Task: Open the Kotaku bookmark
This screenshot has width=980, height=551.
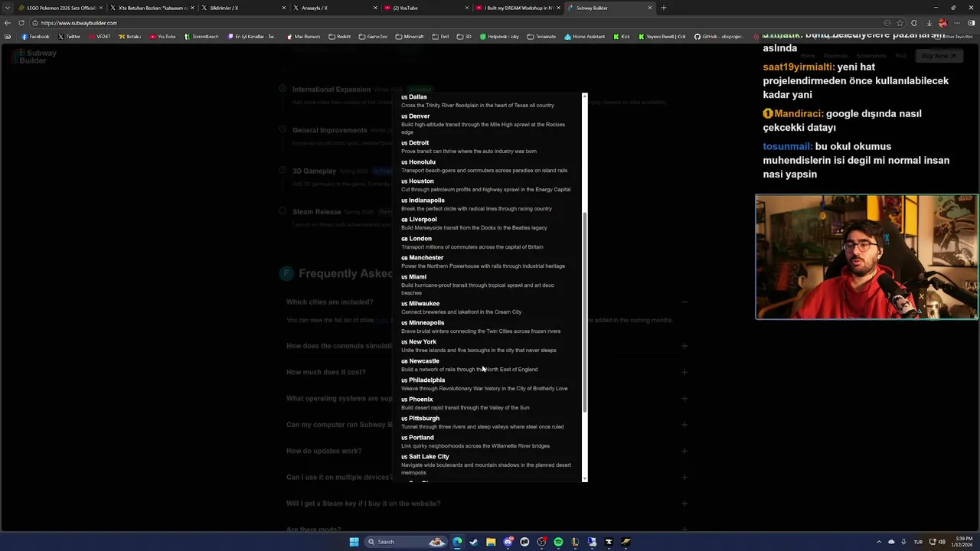Action: click(129, 36)
